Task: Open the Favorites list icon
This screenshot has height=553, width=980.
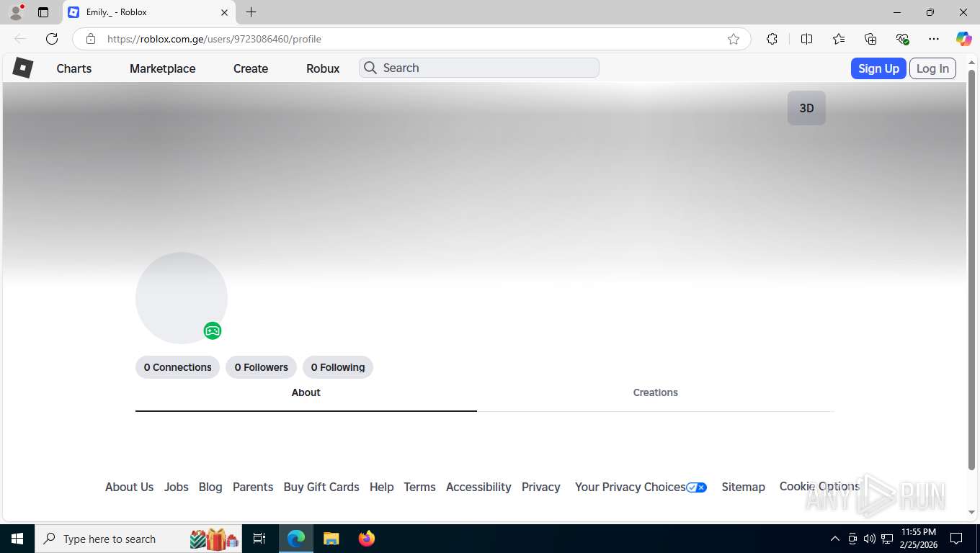Action: pyautogui.click(x=839, y=39)
